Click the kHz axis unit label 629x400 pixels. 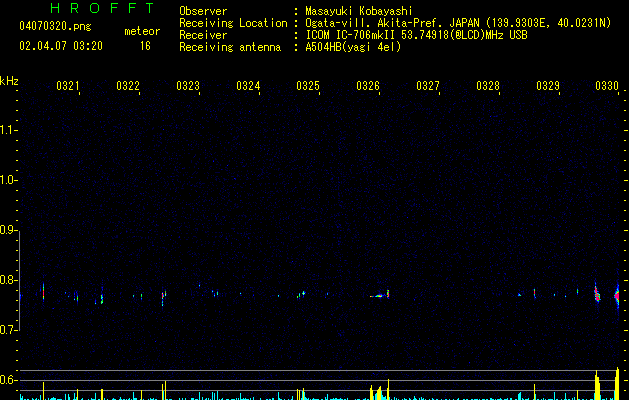click(x=9, y=81)
